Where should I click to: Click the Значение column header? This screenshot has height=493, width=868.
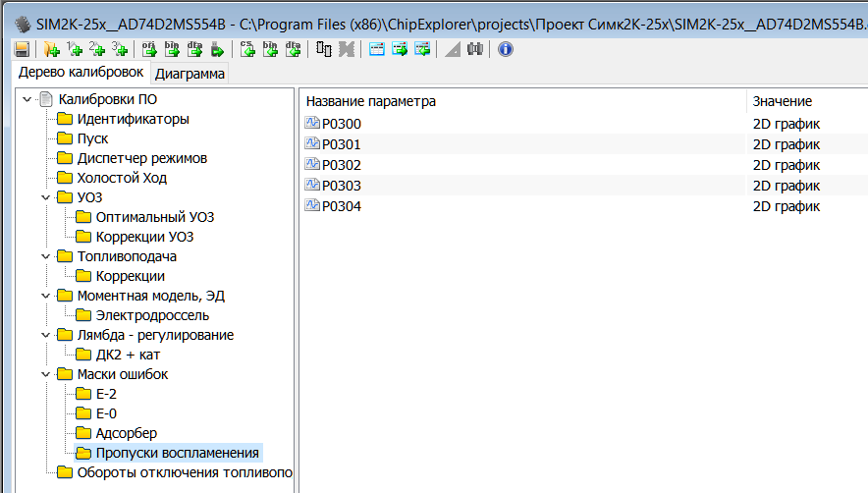[782, 101]
